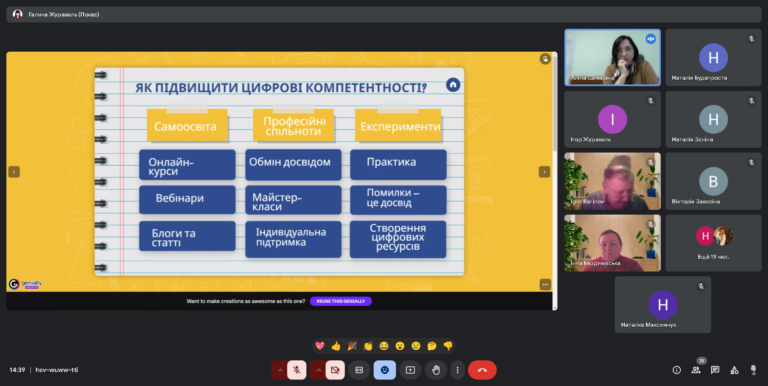
Task: Click the Індивідуальна підтримка box
Action: (x=293, y=240)
